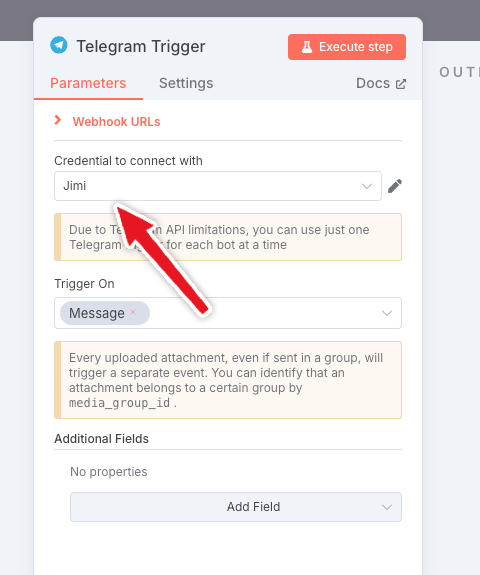Open the credential dropdown arrow
Viewport: 480px width, 575px height.
[367, 186]
